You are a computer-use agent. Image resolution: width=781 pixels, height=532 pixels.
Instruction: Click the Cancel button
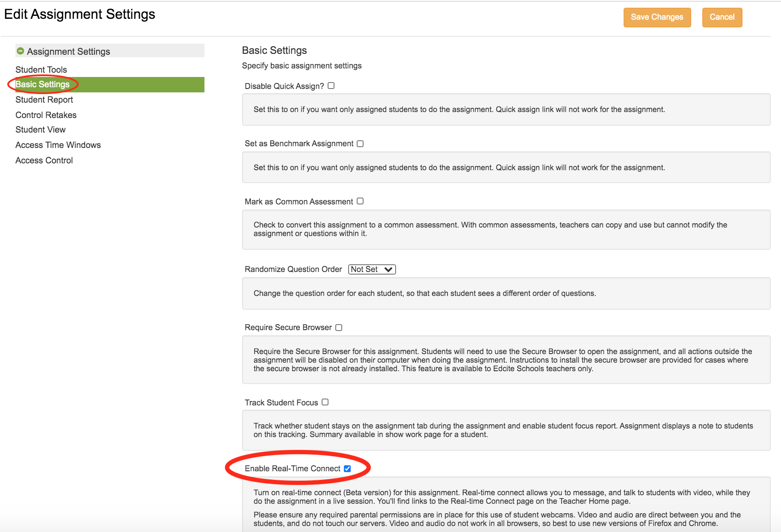722,17
